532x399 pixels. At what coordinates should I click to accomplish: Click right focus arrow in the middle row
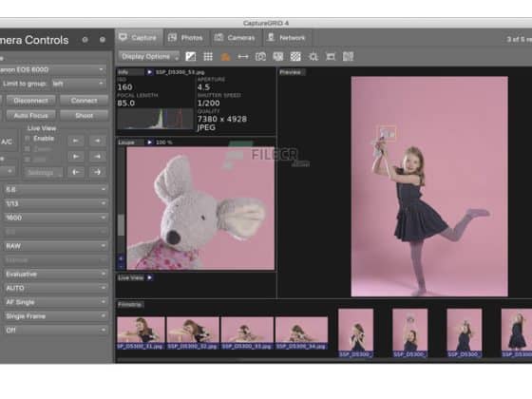coord(97,157)
